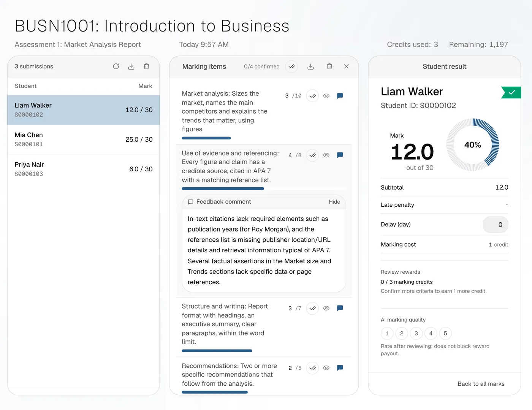Rate AI marking quality as 3
Image resolution: width=532 pixels, height=410 pixels.
click(416, 333)
